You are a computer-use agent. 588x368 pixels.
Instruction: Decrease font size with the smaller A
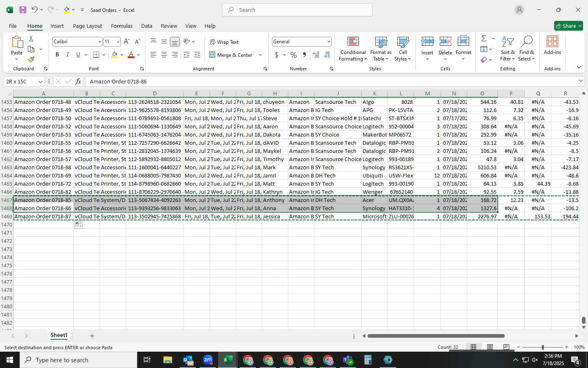point(137,42)
